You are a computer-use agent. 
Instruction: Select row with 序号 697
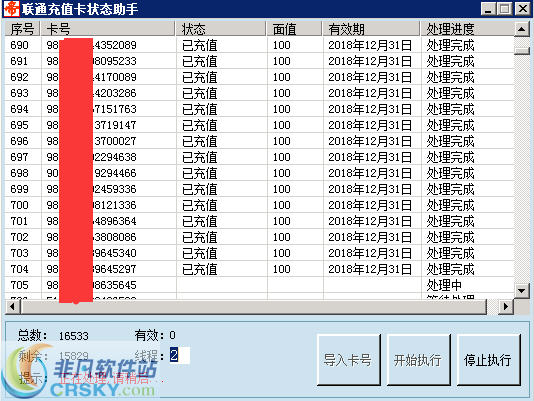click(x=259, y=157)
